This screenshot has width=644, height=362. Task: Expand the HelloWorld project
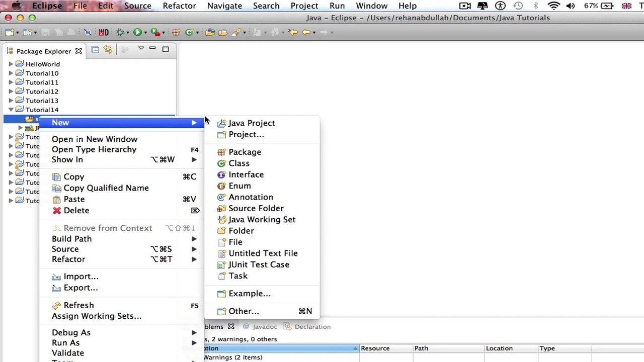coord(11,64)
